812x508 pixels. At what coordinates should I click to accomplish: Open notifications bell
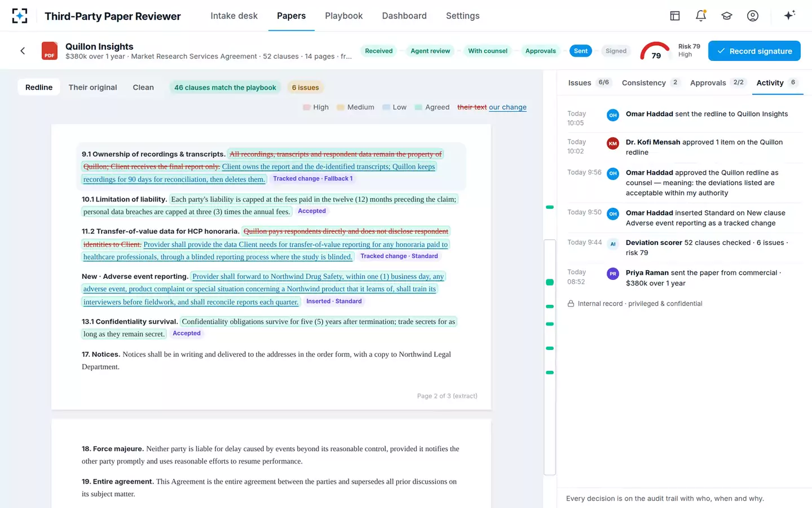[701, 16]
